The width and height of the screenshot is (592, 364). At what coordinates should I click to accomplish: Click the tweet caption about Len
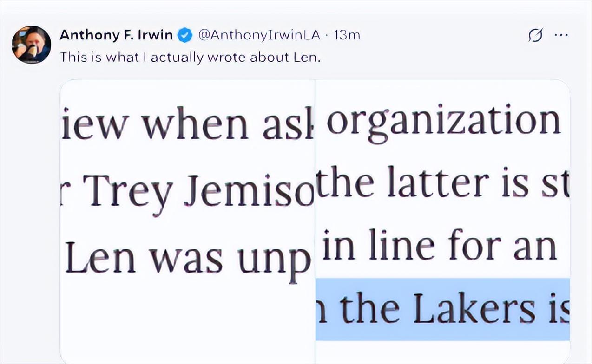click(190, 57)
